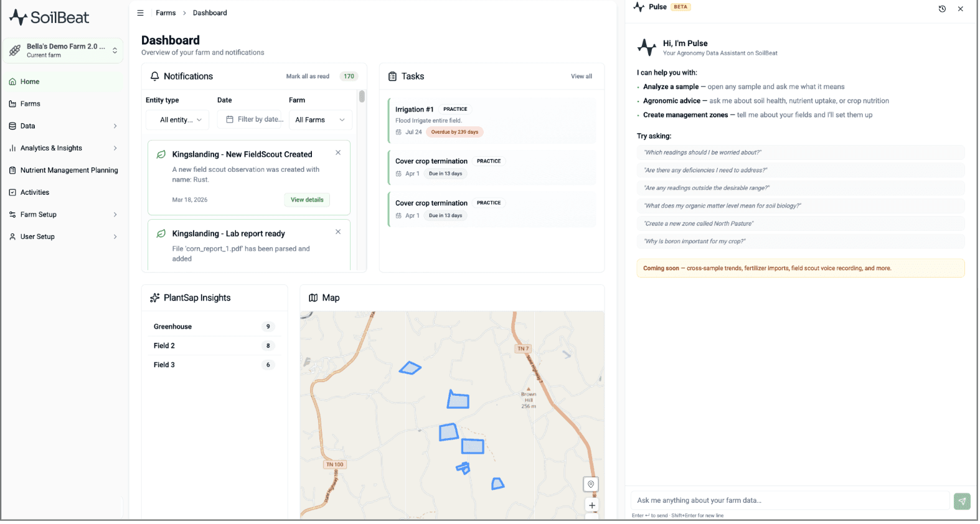Expand User Setup chevron
The height and width of the screenshot is (524, 980).
point(115,236)
